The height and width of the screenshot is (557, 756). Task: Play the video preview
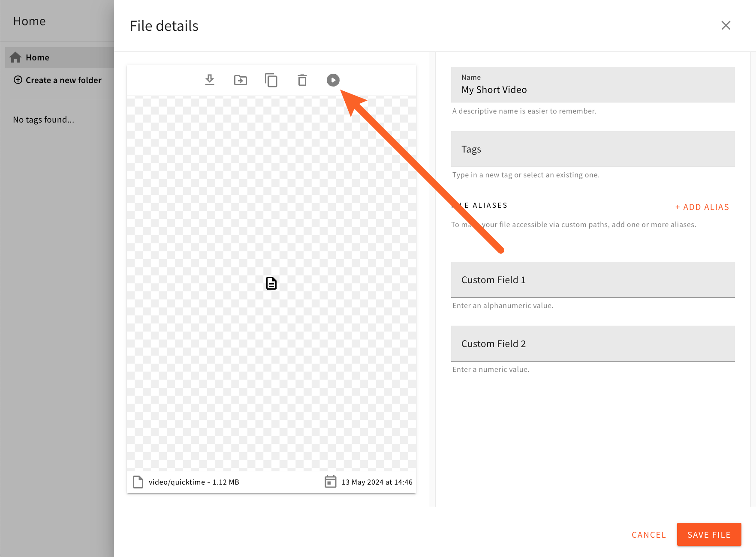coord(333,80)
